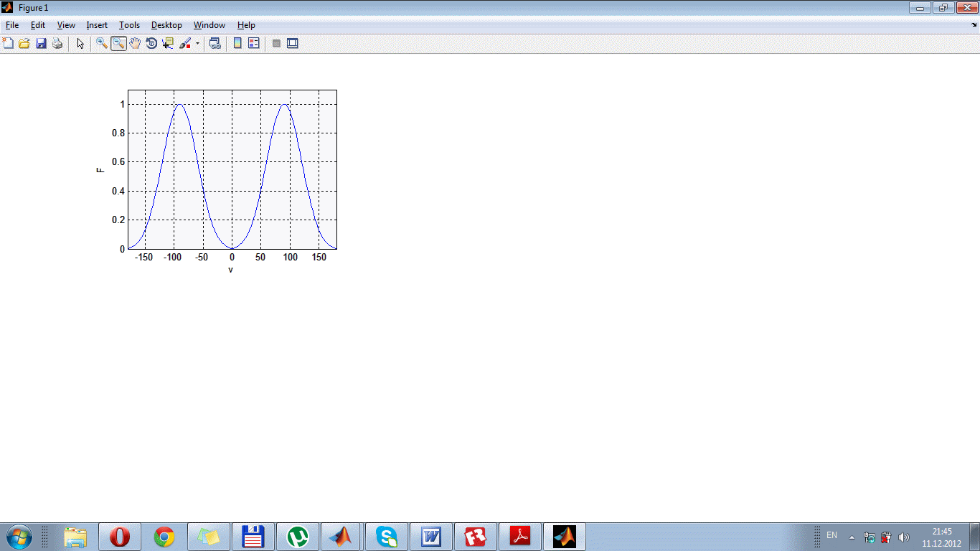Launch Google Chrome from the taskbar
This screenshot has height=551, width=980.
pos(164,537)
